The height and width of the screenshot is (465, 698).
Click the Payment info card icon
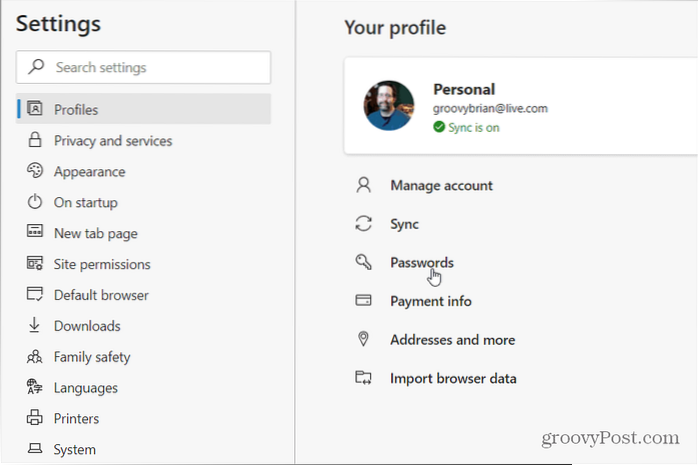364,301
